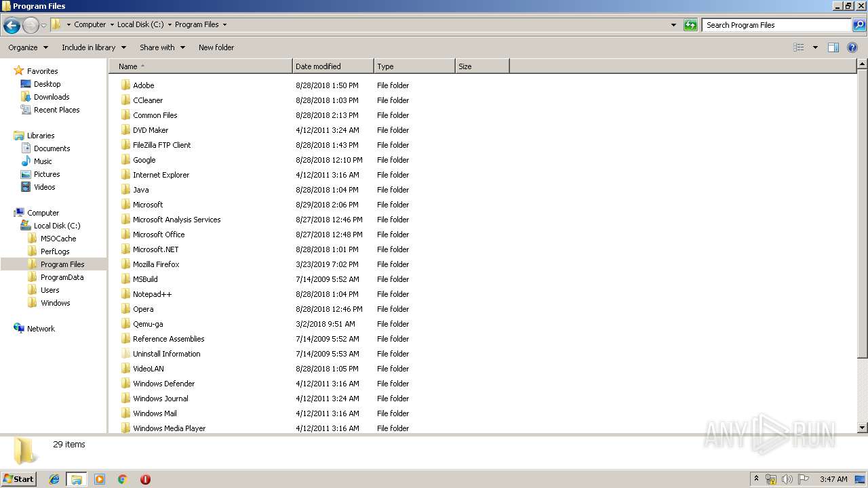Select Windows Defender folder name
The image size is (868, 488).
(x=163, y=384)
